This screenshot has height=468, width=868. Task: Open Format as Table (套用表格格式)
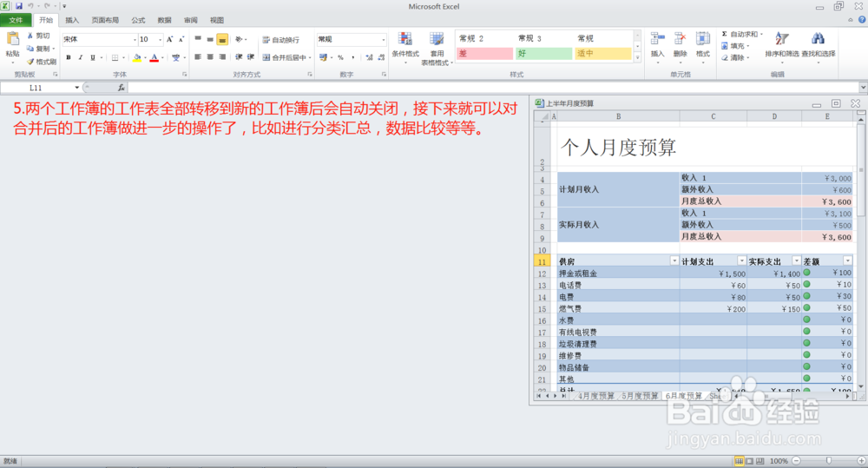(x=437, y=48)
